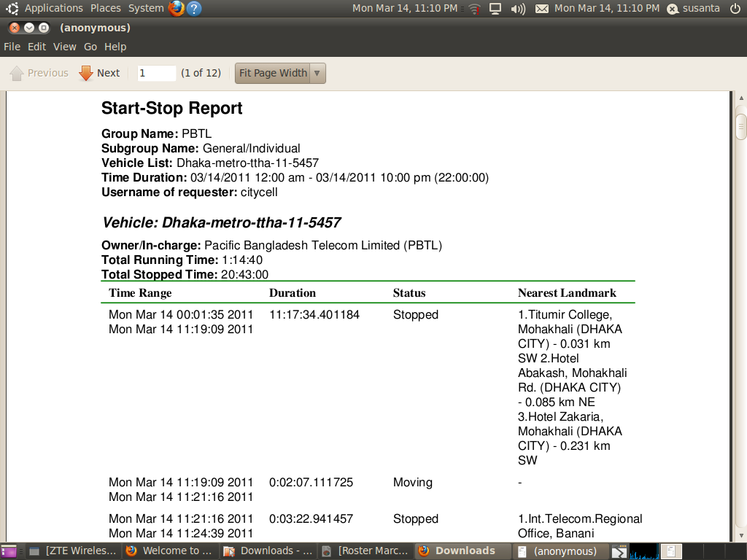Click the duration 0:03:22.941457
Screen dimensions: 747x560
click(x=311, y=518)
